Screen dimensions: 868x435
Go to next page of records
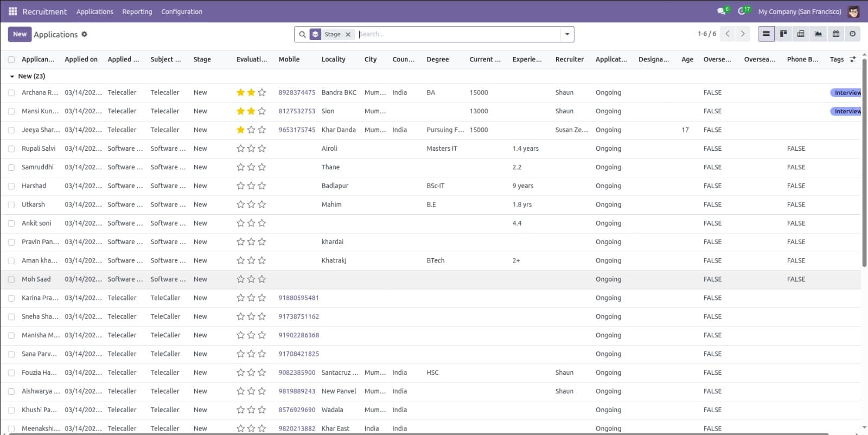point(743,34)
